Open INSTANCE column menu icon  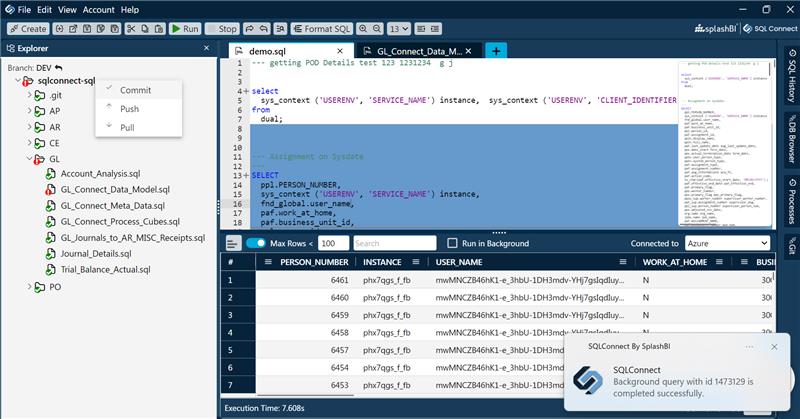(x=416, y=262)
